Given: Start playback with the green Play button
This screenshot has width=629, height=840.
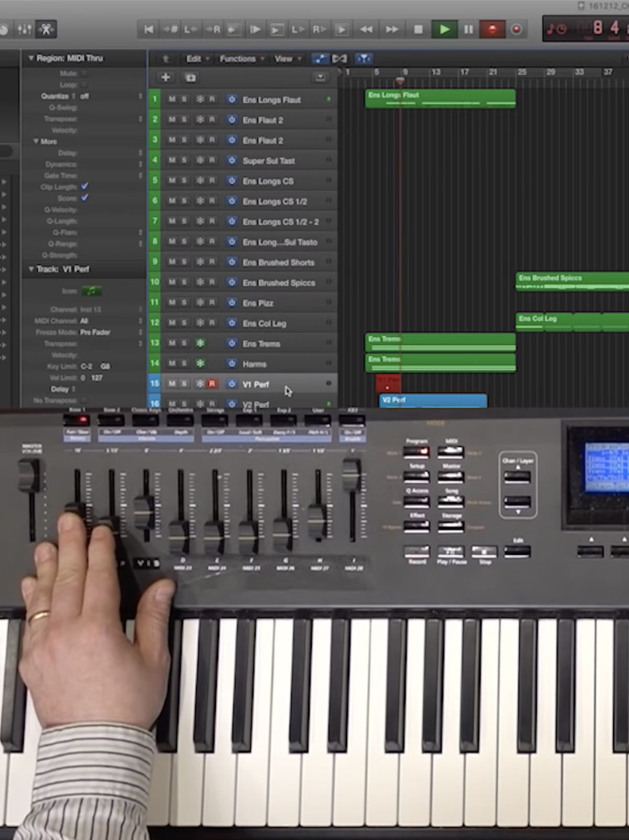Looking at the screenshot, I should pos(444,29).
